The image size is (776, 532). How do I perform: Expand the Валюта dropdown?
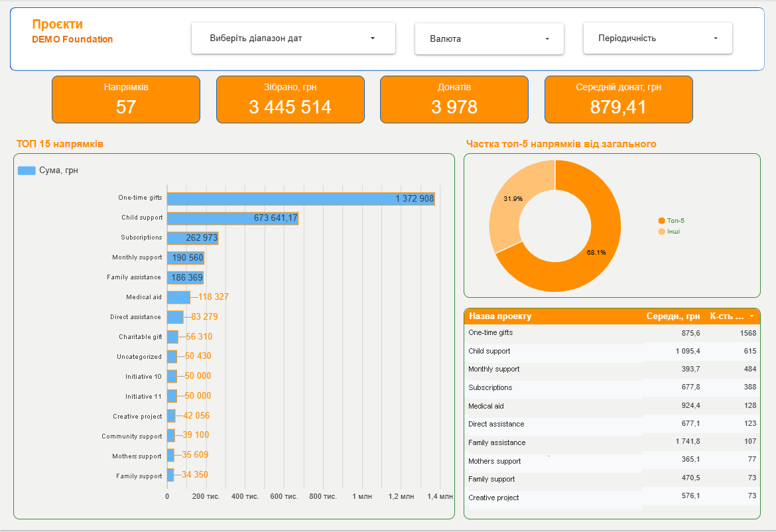pyautogui.click(x=489, y=38)
